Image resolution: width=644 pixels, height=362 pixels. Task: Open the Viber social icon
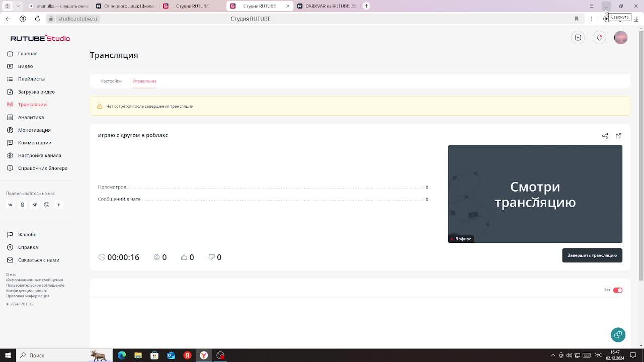tap(46, 205)
